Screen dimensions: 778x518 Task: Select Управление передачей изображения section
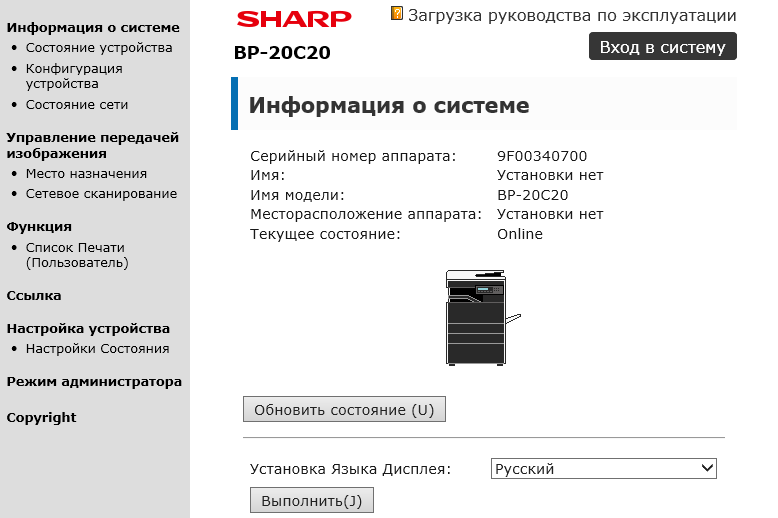click(93, 145)
